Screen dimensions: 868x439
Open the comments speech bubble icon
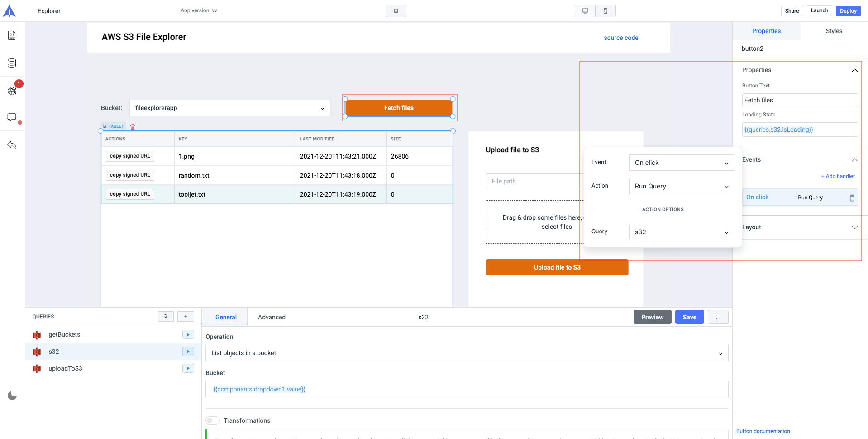(x=12, y=118)
